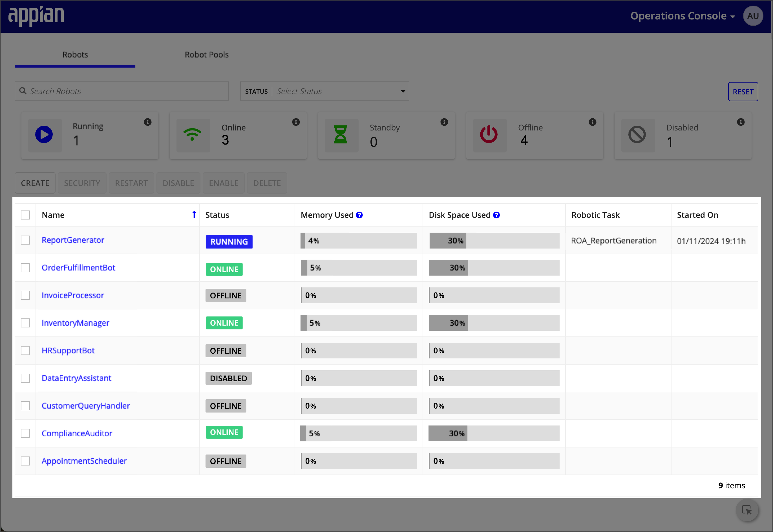Click ROA_ReportGeneration task text

(614, 241)
